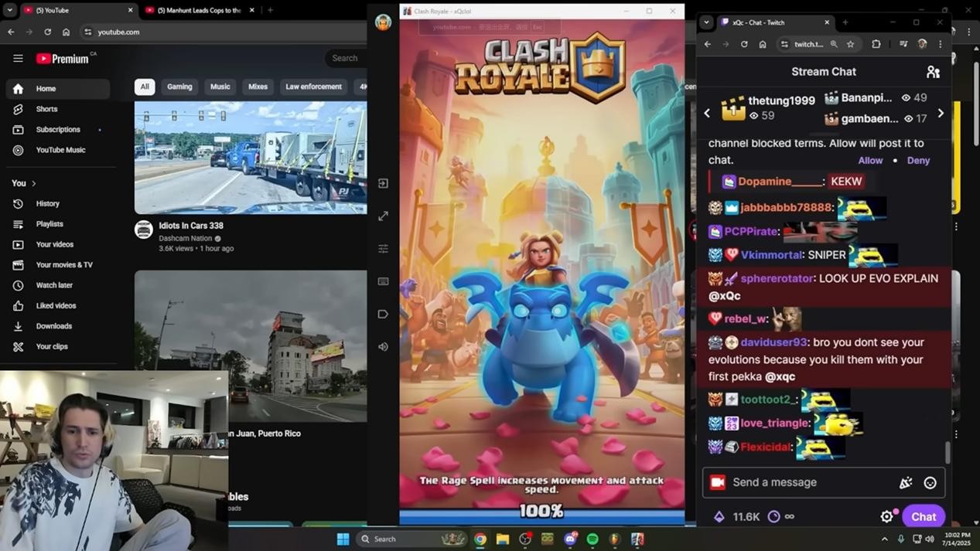Click the emulator exit/sign-in side icon
The height and width of the screenshot is (551, 980).
(383, 183)
